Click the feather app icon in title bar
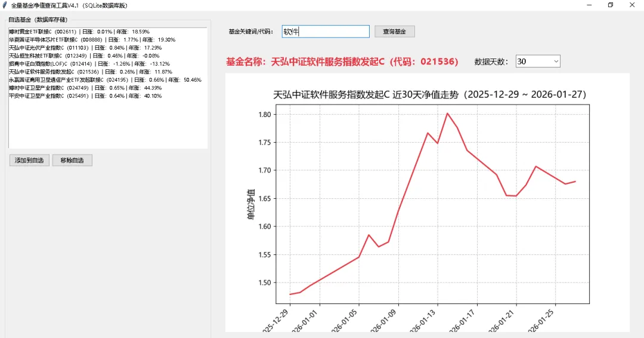 click(5, 5)
